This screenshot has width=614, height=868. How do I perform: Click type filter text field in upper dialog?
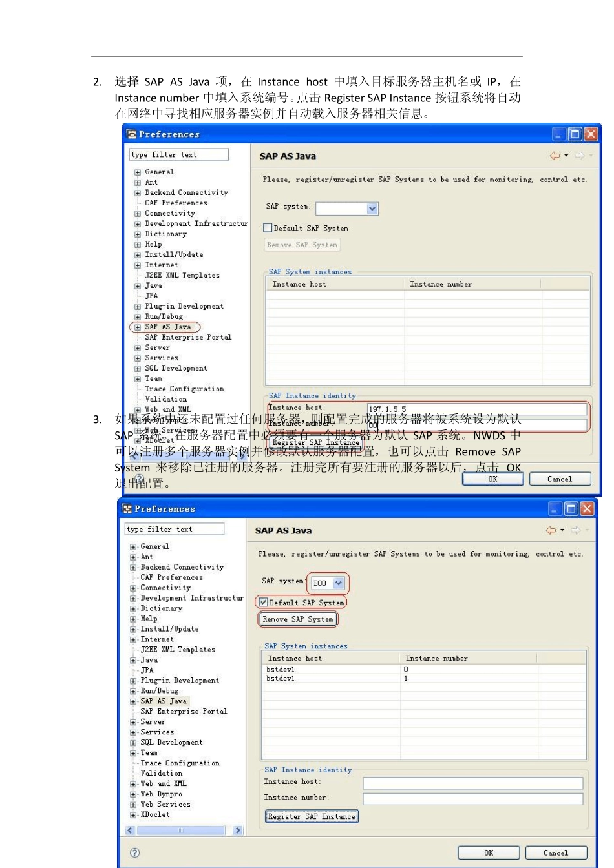pyautogui.click(x=179, y=154)
